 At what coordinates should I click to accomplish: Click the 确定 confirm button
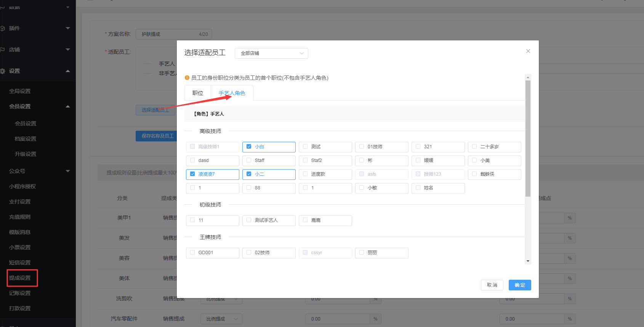click(519, 285)
